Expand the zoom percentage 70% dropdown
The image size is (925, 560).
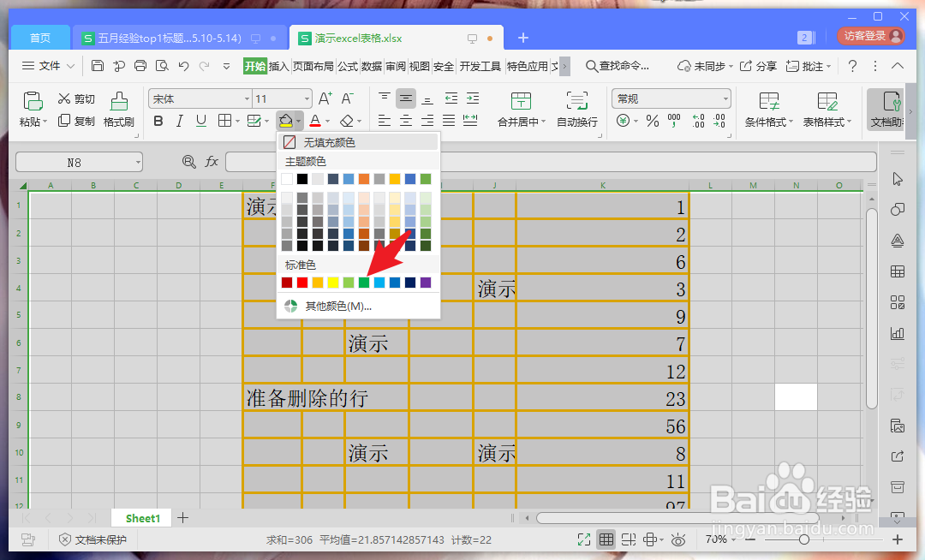tap(733, 539)
